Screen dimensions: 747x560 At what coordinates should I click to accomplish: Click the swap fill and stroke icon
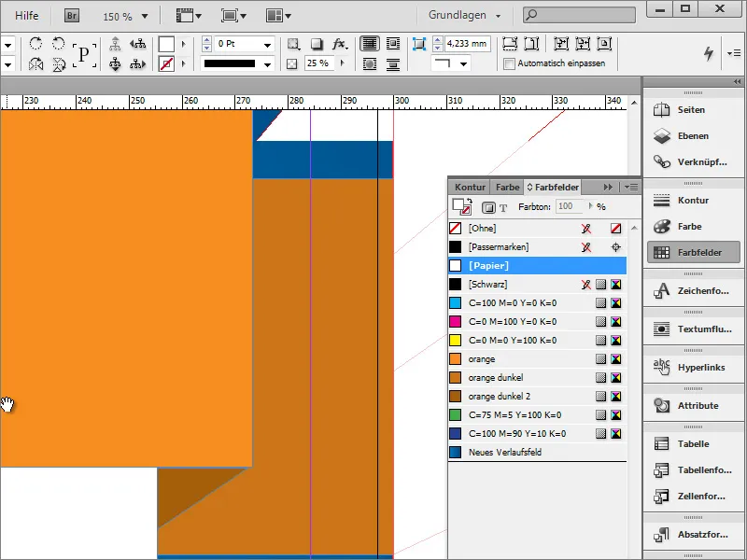point(470,198)
